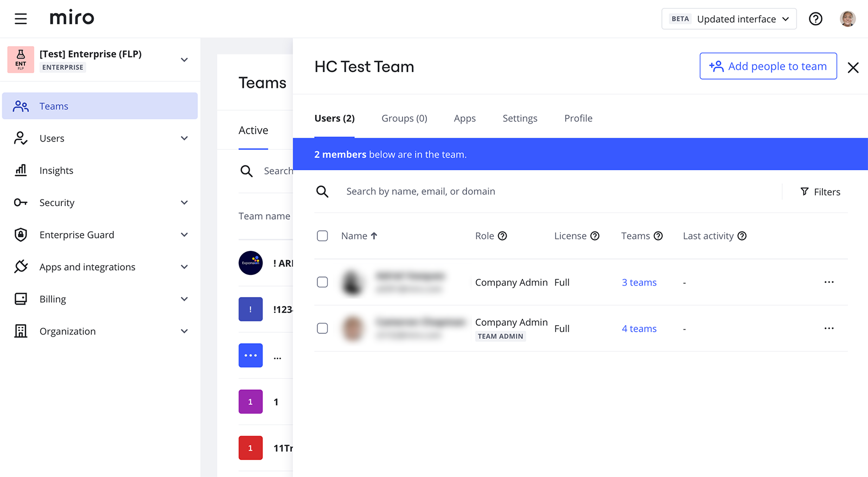
Task: Open Filters for the users list
Action: 820,192
